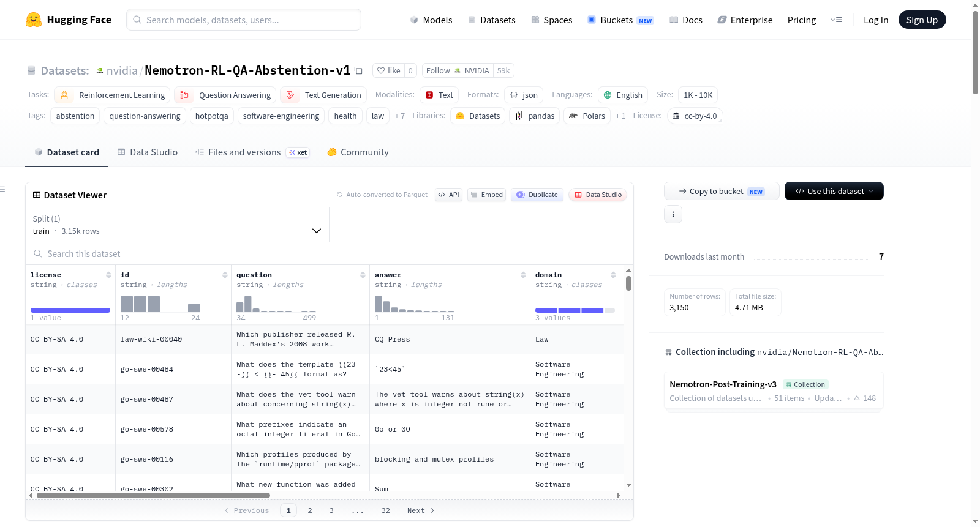
Task: Open the Spaces menu item
Action: pos(552,20)
